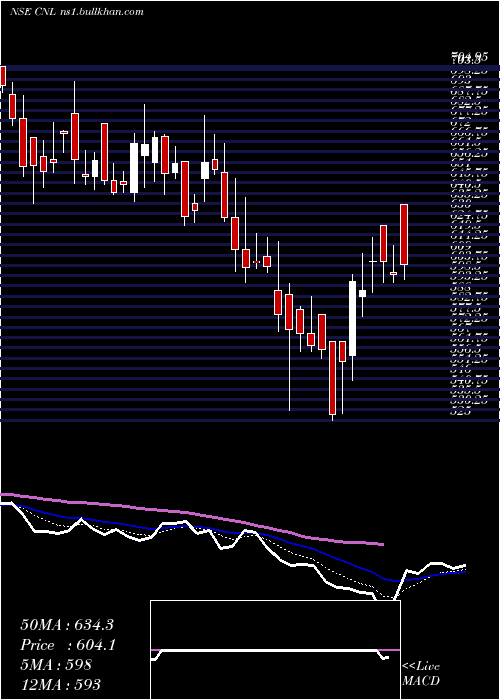This screenshot has height=700, width=500.
Task: Click the 525 price axis label
Action: (460, 411)
